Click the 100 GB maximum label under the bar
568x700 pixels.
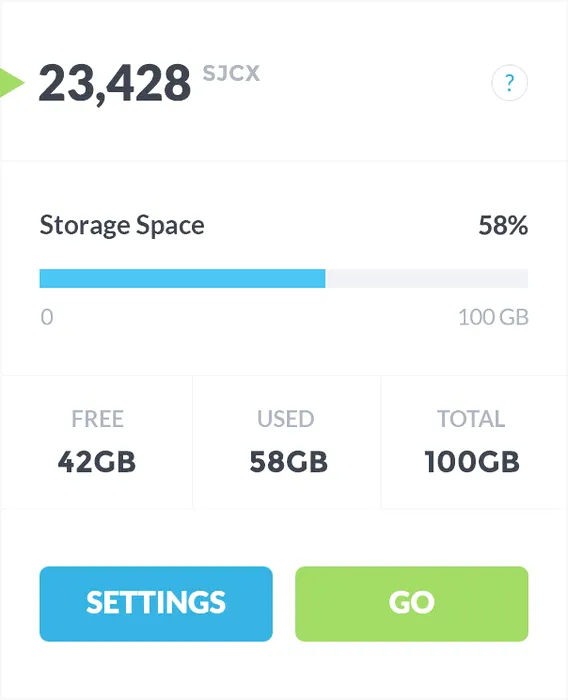click(x=493, y=317)
